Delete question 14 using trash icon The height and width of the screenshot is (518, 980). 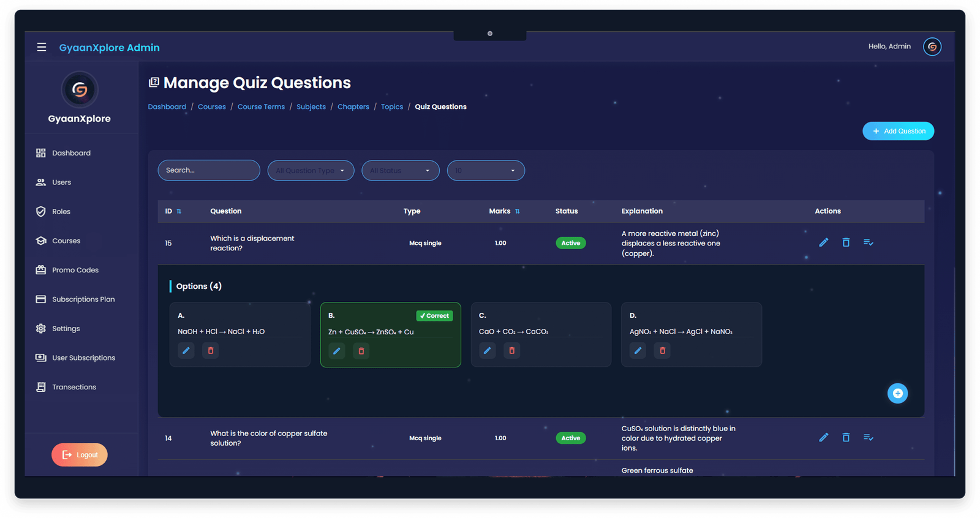pyautogui.click(x=846, y=437)
